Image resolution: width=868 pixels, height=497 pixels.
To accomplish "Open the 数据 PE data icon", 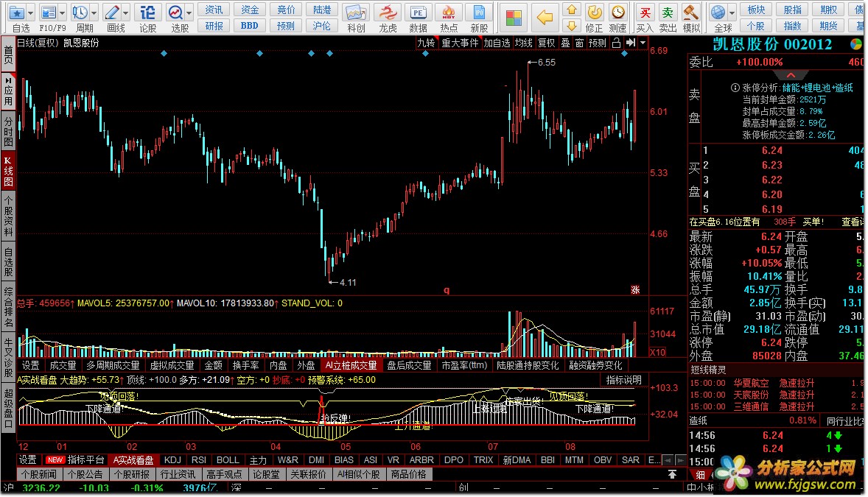I will [418, 13].
